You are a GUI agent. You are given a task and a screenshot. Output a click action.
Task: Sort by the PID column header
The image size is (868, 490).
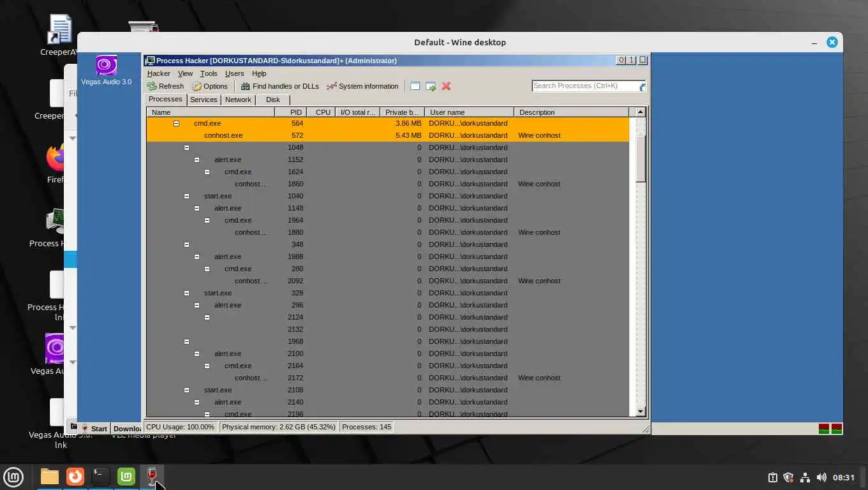[x=290, y=112]
